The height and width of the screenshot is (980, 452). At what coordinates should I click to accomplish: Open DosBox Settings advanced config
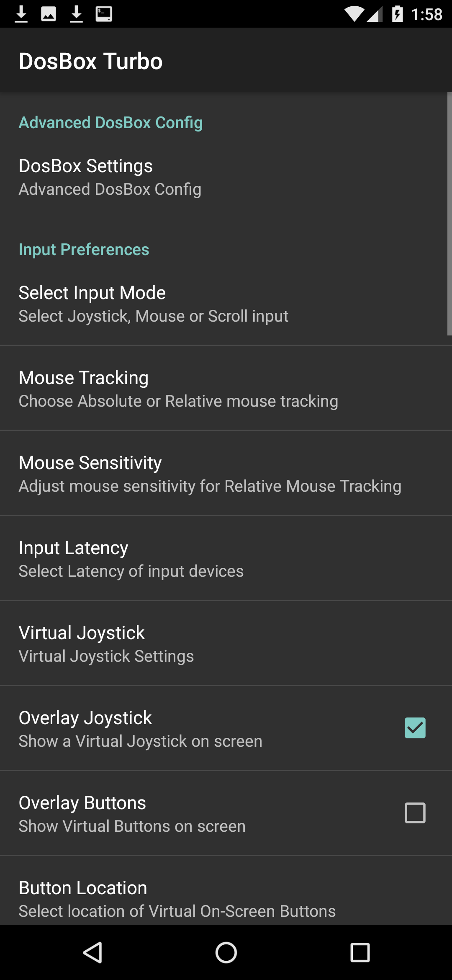(x=226, y=177)
